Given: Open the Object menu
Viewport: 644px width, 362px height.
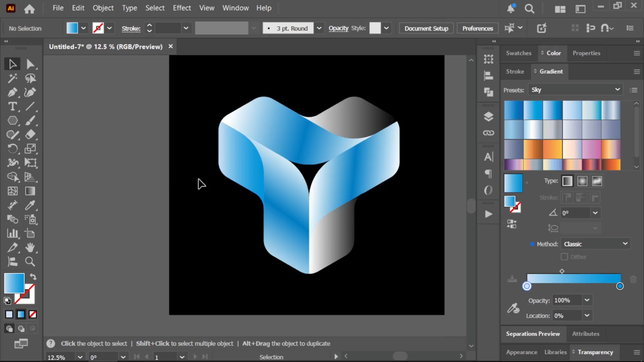Looking at the screenshot, I should pyautogui.click(x=103, y=8).
